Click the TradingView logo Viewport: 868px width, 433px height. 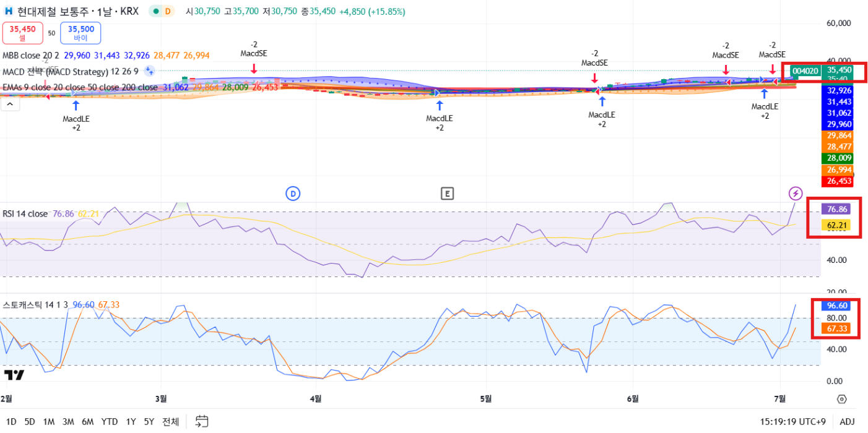click(x=14, y=375)
